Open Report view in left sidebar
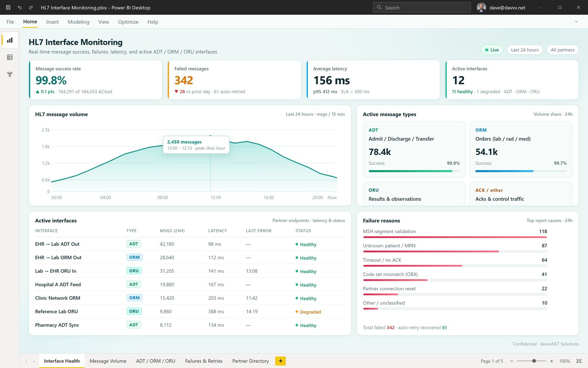588x368 pixels. click(x=10, y=40)
